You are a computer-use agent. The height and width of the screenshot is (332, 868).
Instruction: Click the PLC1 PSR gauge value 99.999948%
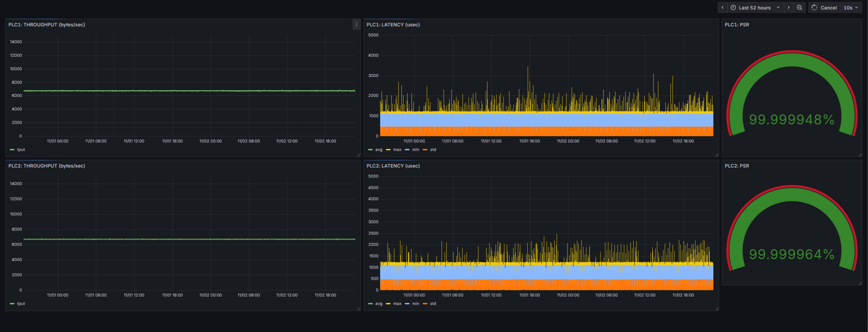coord(791,119)
